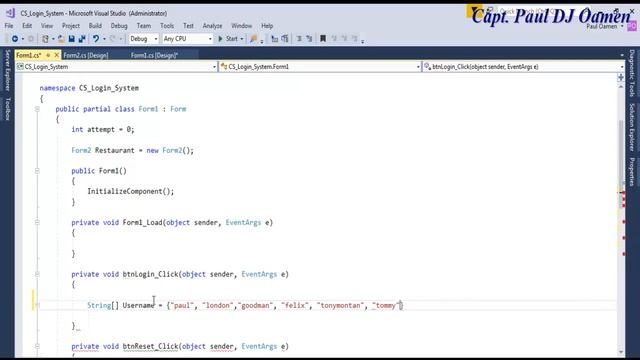
Task: Open the Window menu
Action: point(242,26)
